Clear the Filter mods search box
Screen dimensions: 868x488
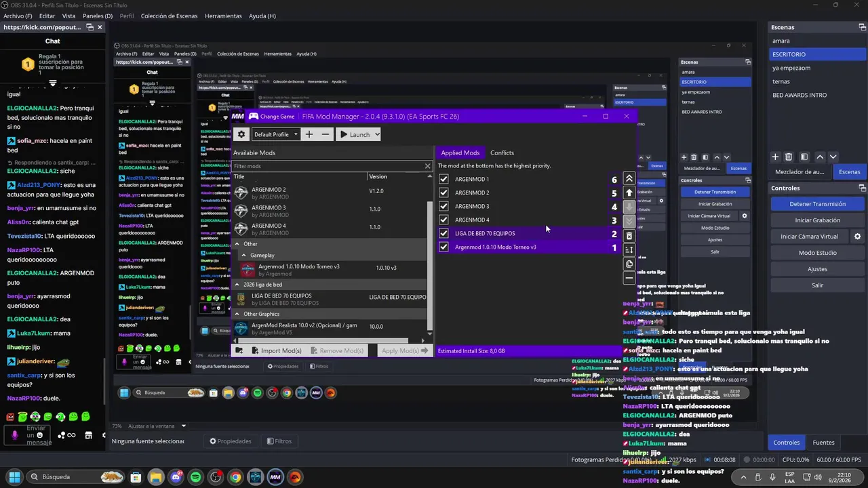(428, 166)
